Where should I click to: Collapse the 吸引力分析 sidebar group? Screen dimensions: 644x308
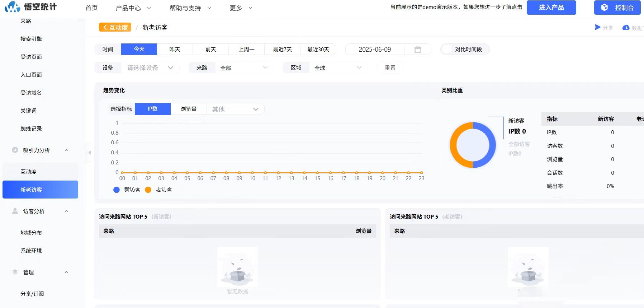(x=66, y=150)
